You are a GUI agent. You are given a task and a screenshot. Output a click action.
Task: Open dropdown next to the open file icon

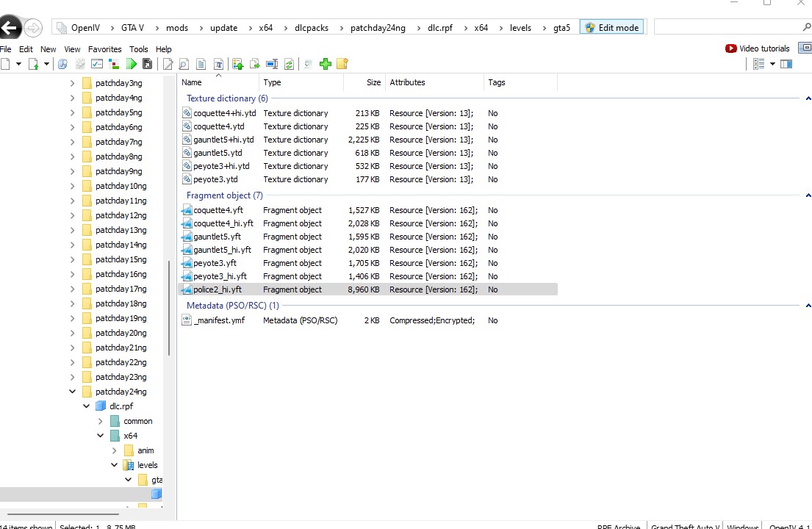tap(46, 64)
